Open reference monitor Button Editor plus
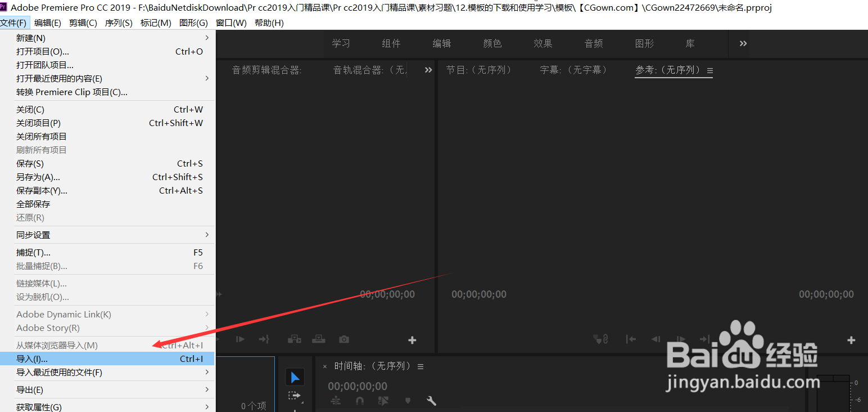The height and width of the screenshot is (412, 868). tap(851, 340)
